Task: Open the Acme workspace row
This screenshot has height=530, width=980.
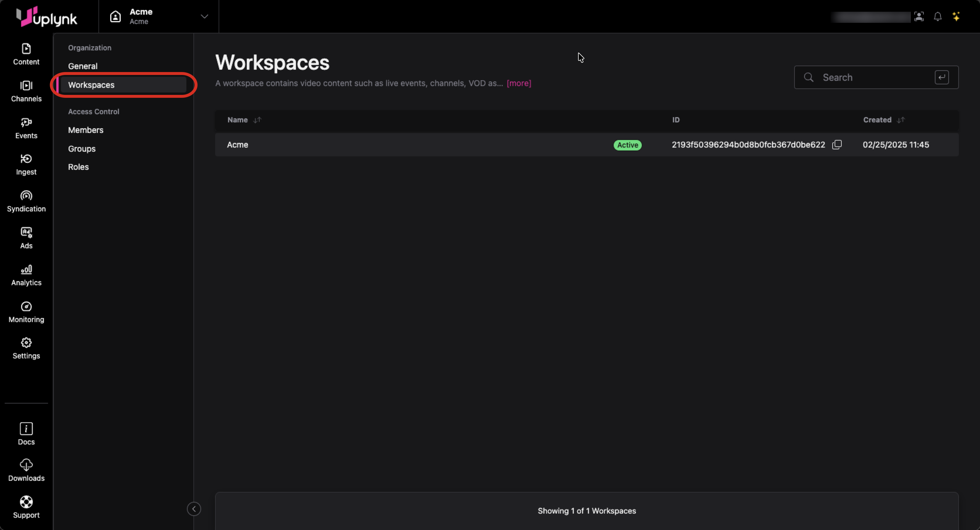Action: (x=237, y=144)
